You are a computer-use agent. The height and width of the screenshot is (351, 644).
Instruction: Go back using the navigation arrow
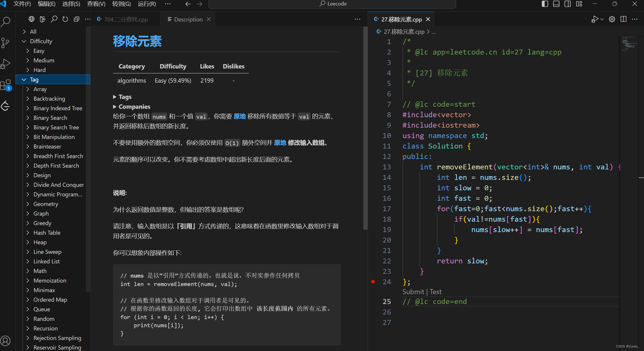click(188, 4)
